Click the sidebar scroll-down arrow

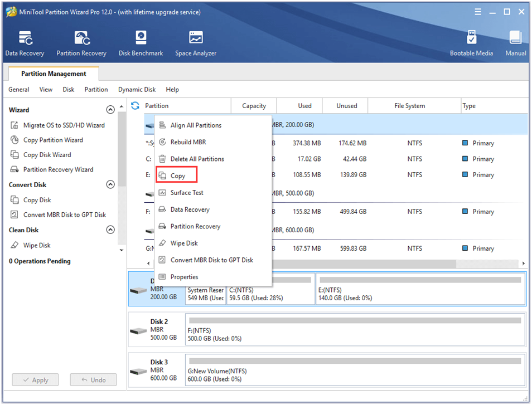122,250
